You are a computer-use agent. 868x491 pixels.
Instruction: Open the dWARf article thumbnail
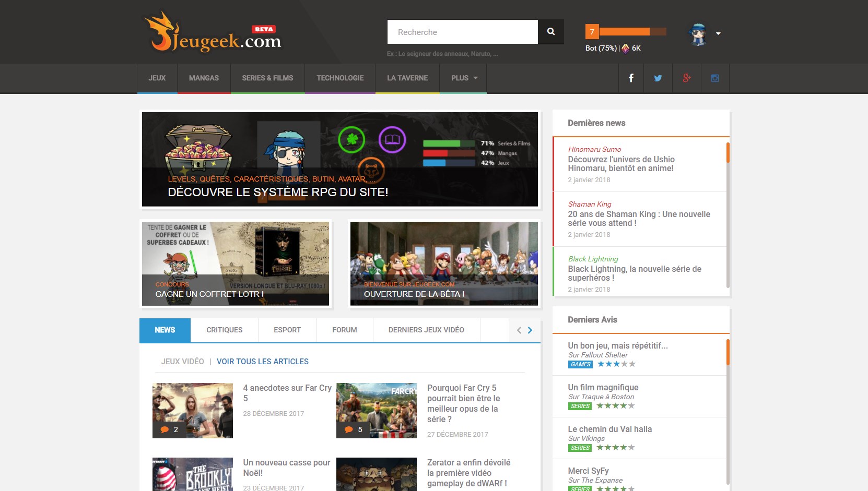[x=377, y=474]
